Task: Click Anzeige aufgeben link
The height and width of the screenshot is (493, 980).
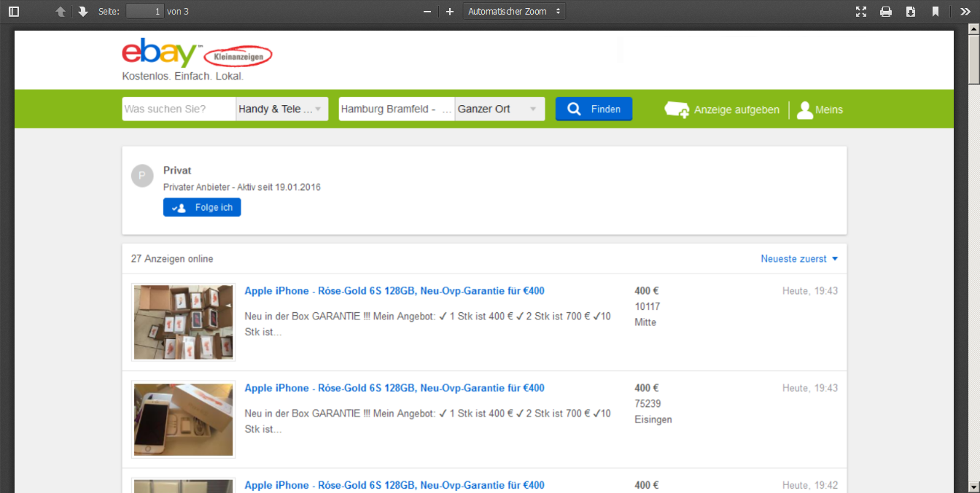Action: (x=723, y=110)
